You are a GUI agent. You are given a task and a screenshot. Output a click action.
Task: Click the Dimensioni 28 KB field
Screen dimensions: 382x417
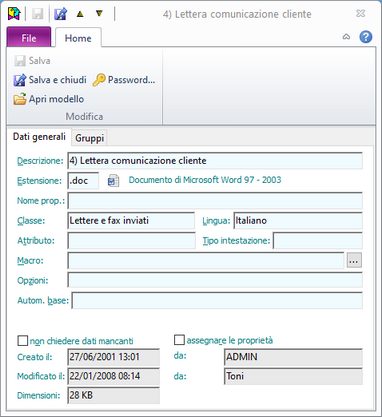114,395
